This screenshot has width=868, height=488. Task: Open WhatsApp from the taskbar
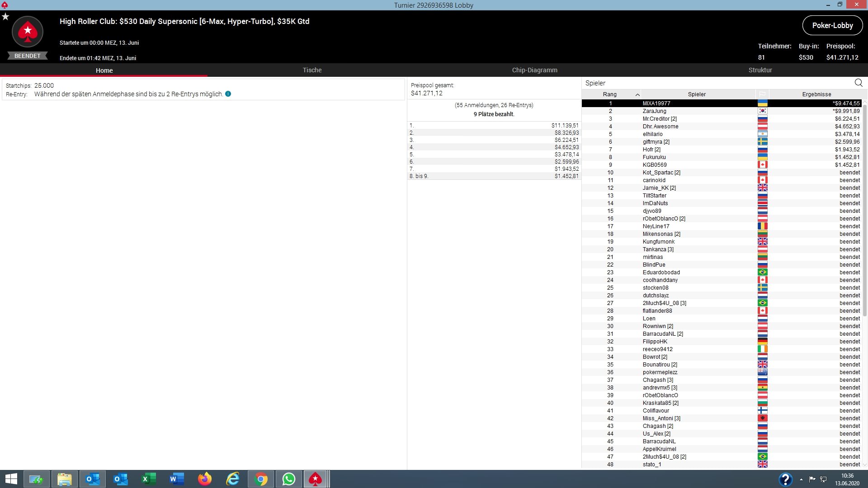(x=288, y=479)
